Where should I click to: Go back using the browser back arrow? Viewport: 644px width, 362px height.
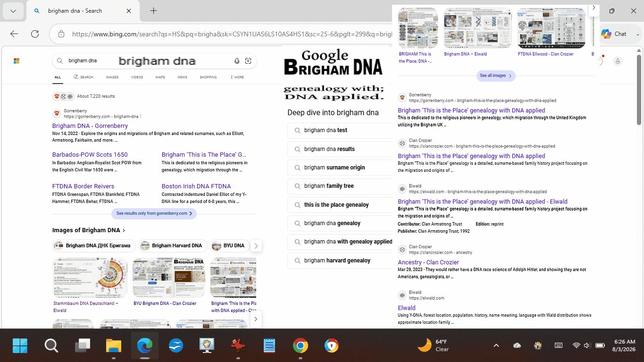point(14,34)
